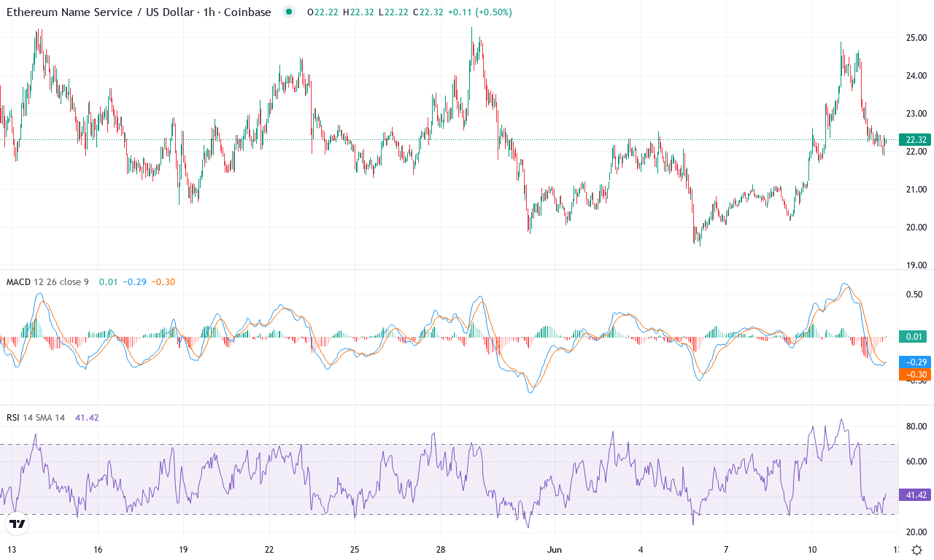
Task: Click the change value +0.11 (+0.50%)
Action: (x=479, y=12)
